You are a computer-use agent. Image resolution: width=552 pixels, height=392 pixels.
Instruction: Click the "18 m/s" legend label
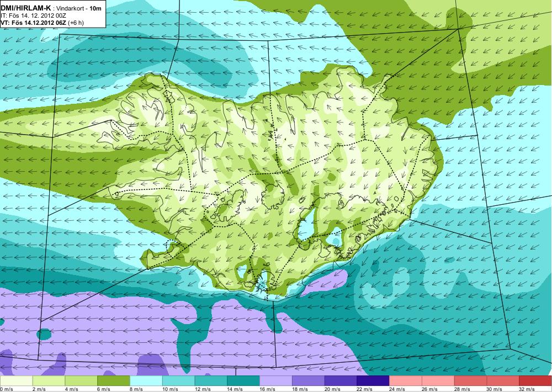click(x=300, y=389)
